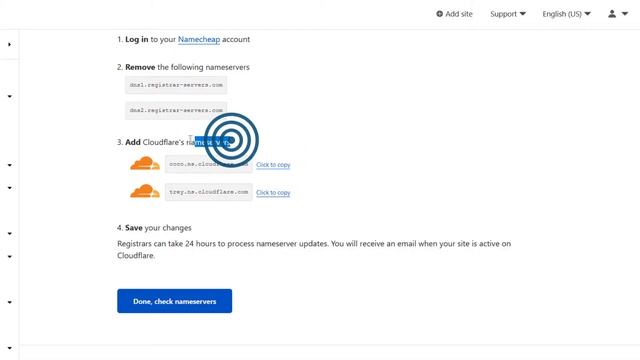Viewport: 640px width, 360px height.
Task: Click the Cloudflare cloud icon beside the coco nameserver
Action: tap(145, 163)
